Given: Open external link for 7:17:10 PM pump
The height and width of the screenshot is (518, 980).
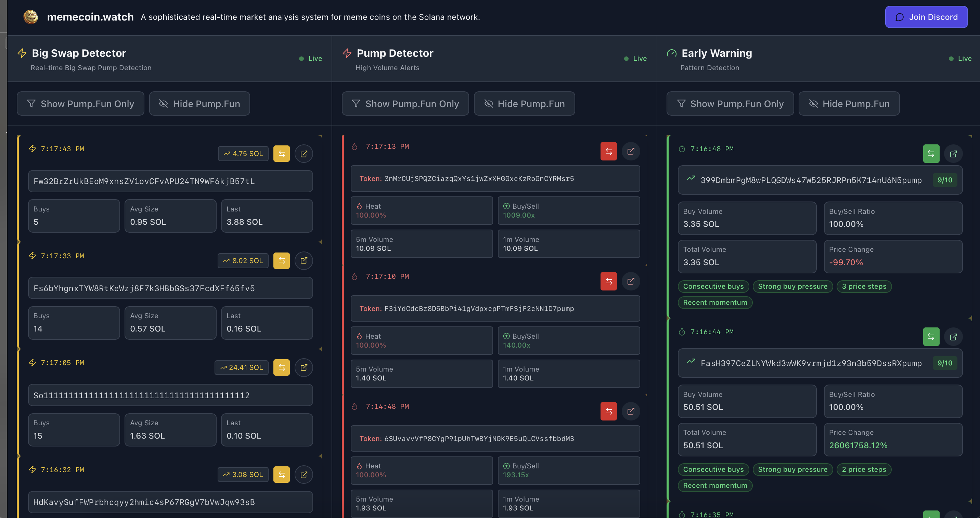Looking at the screenshot, I should 630,282.
